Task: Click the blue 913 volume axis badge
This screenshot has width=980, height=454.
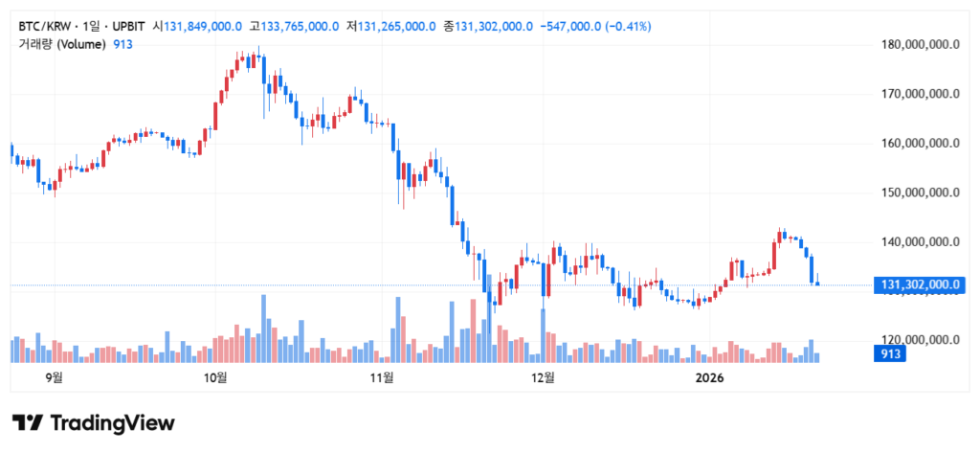Action: (x=891, y=354)
